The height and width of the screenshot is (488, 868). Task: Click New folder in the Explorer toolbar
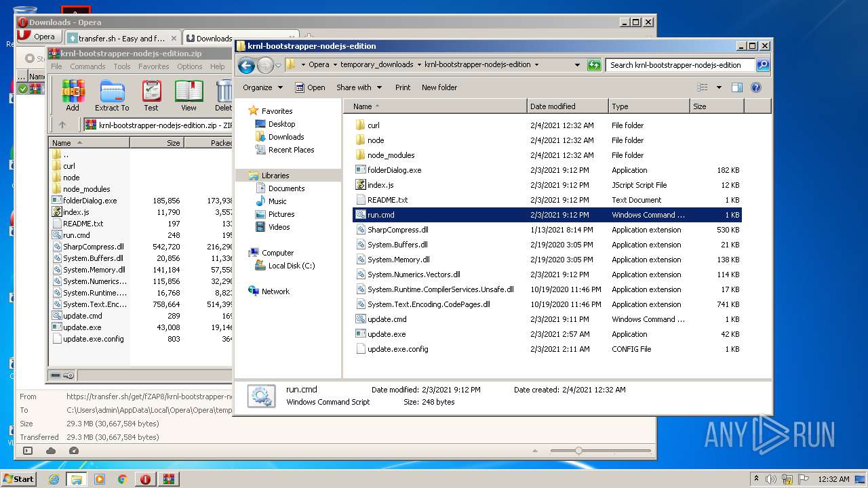tap(439, 87)
